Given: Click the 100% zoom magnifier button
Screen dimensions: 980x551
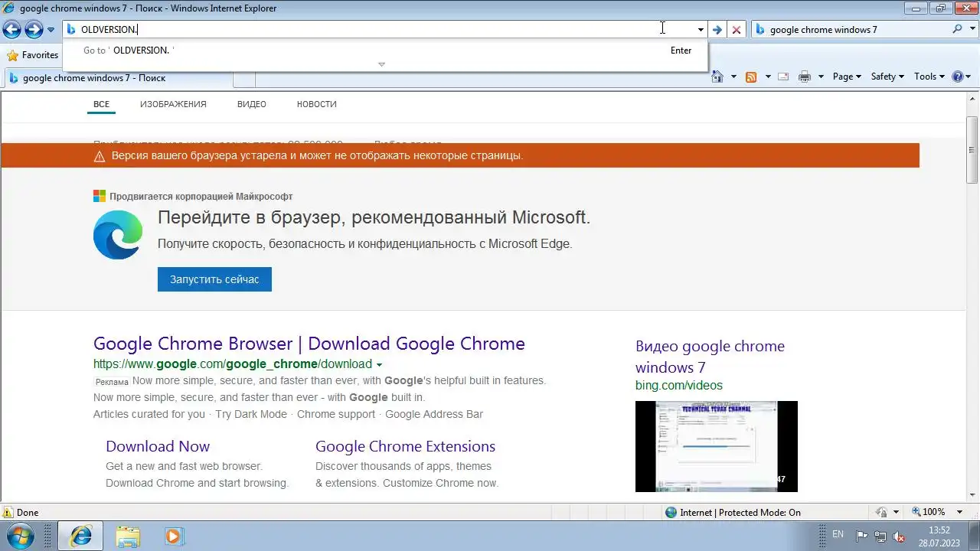Looking at the screenshot, I should (x=929, y=513).
